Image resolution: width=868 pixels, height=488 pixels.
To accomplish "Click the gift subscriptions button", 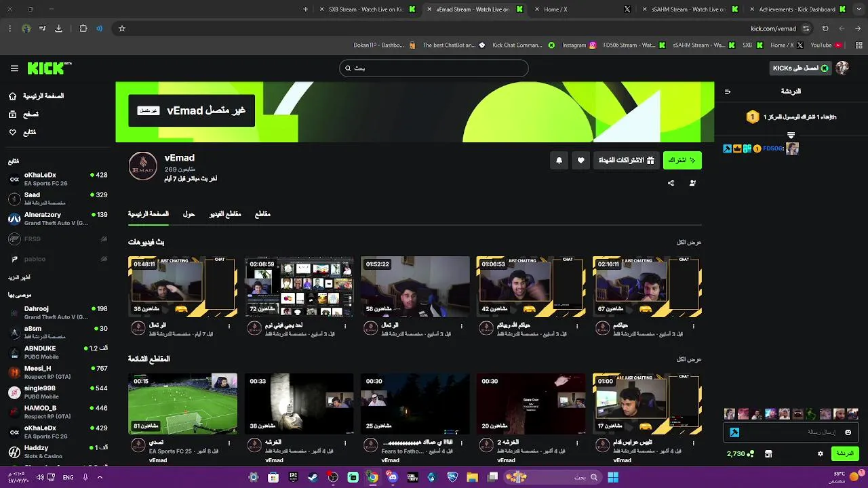I will 626,161.
